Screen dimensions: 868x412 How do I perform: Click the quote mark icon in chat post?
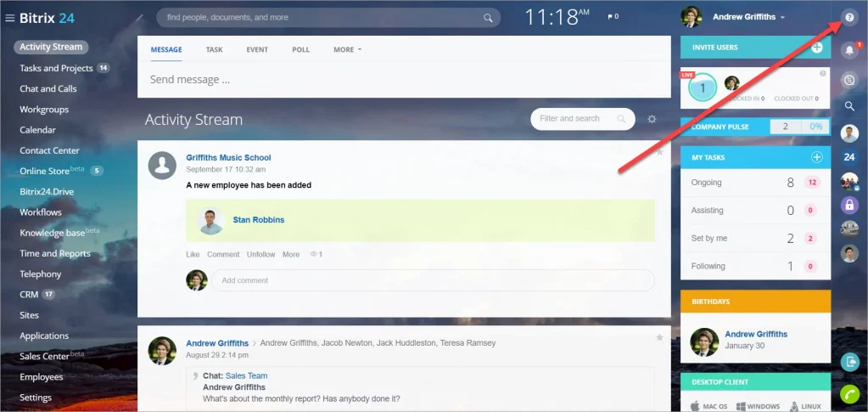click(195, 376)
